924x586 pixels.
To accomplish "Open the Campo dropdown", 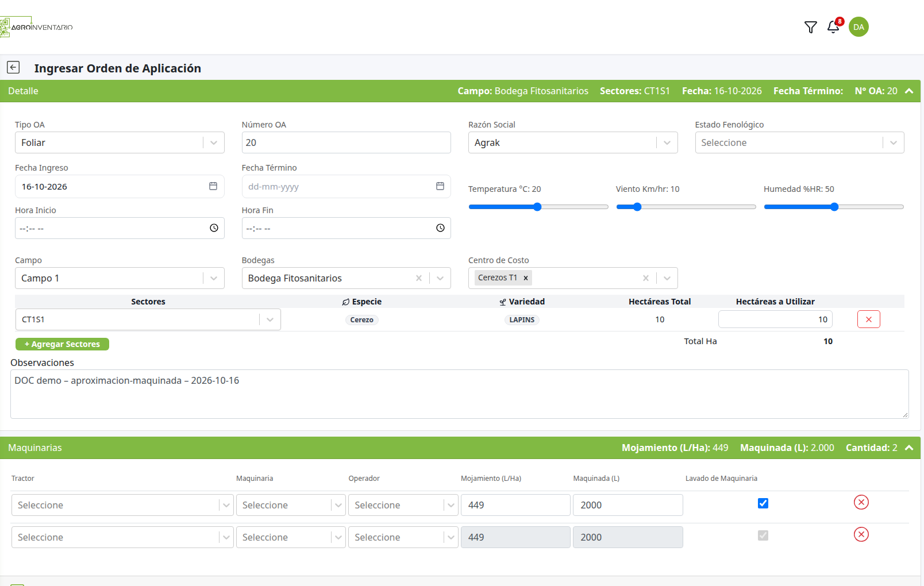I will (120, 278).
